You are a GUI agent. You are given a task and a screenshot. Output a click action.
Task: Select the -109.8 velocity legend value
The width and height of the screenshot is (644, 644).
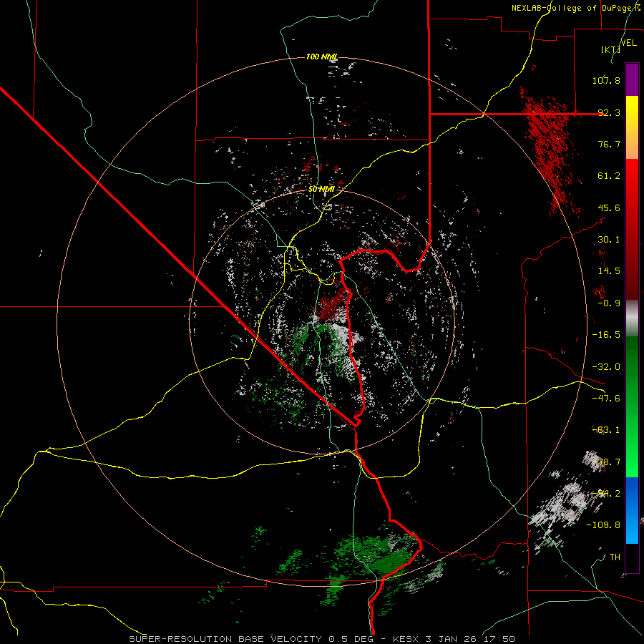(x=603, y=525)
